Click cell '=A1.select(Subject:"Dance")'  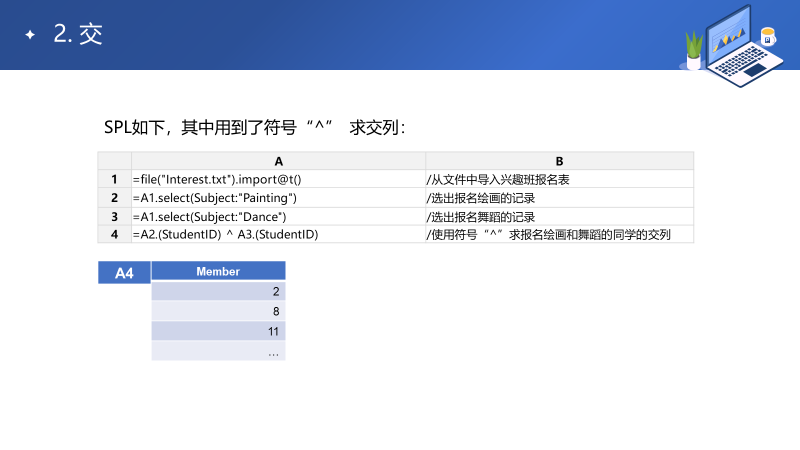point(279,216)
